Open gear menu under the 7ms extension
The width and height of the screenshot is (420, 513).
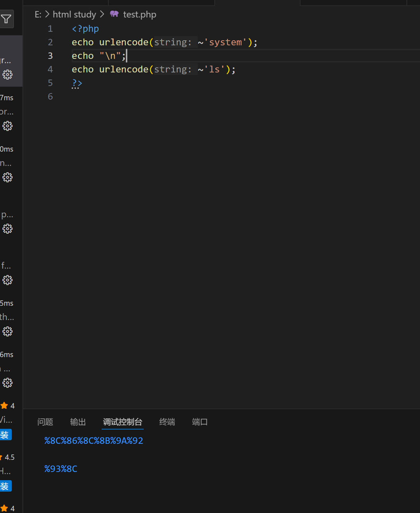tap(7, 126)
